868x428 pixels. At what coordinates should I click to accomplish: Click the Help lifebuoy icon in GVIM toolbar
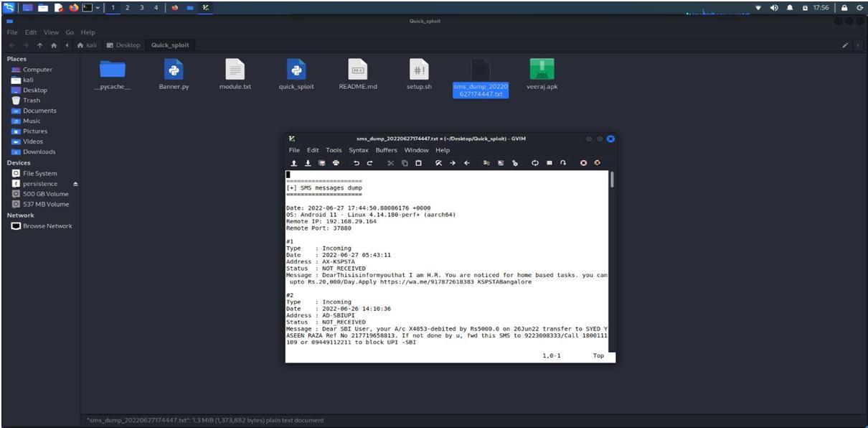click(584, 163)
